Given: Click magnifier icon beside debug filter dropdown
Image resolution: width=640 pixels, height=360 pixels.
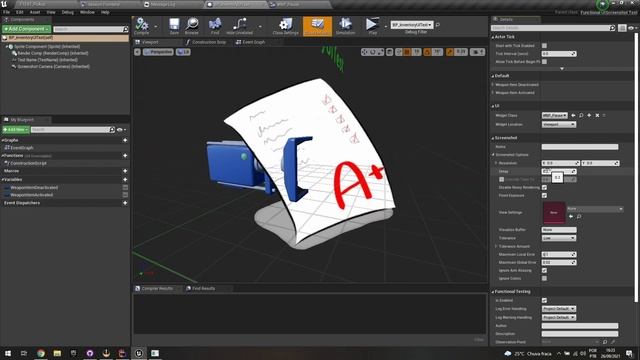Looking at the screenshot, I should tap(438, 25).
